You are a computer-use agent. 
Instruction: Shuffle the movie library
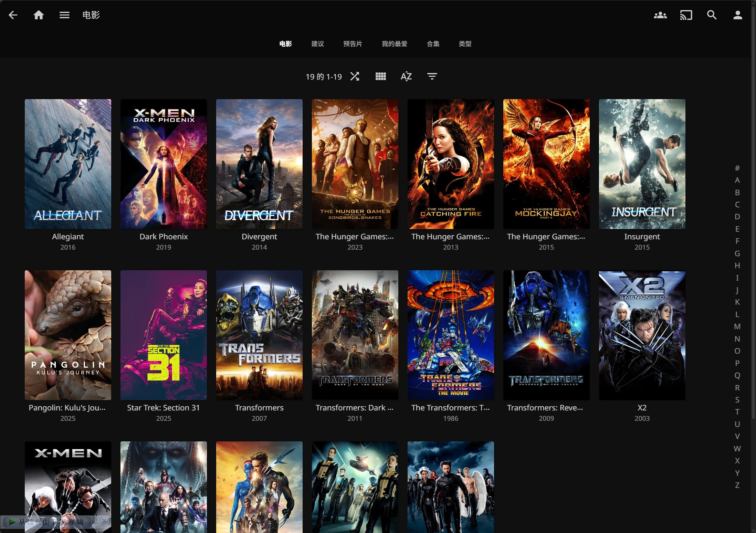click(355, 76)
